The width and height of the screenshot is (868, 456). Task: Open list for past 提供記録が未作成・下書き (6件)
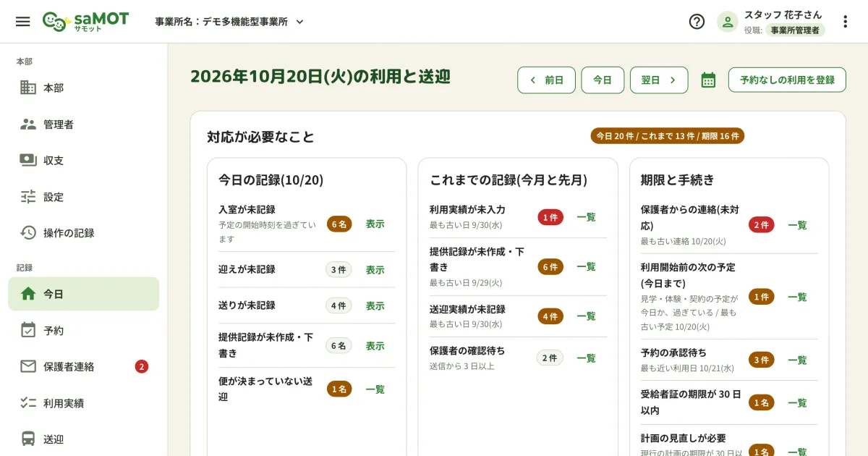(x=586, y=266)
